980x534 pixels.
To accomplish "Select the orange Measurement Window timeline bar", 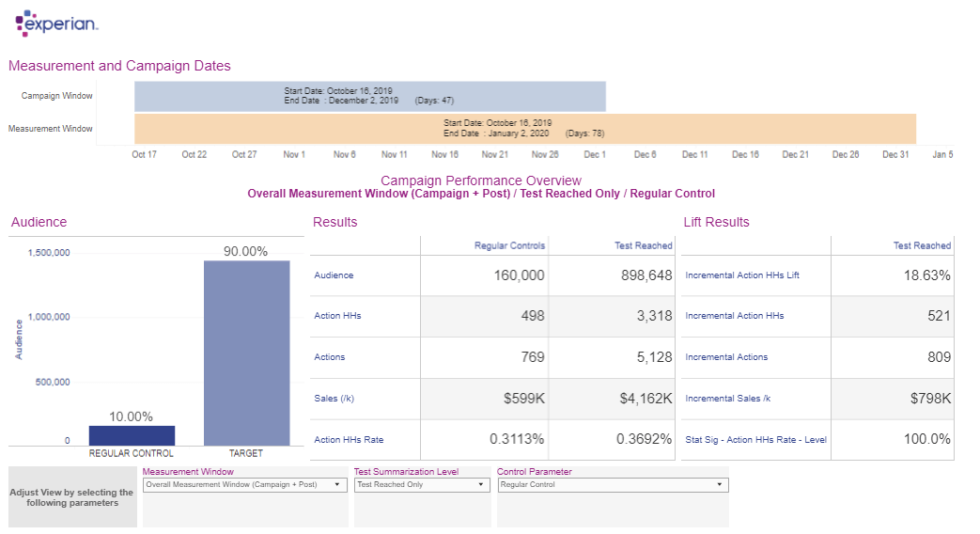I will 524,128.
